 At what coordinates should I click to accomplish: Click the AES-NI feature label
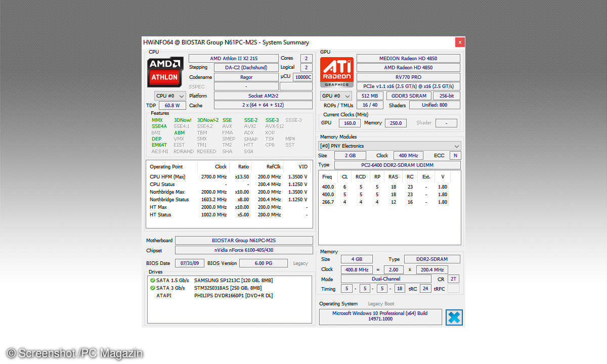pos(160,151)
